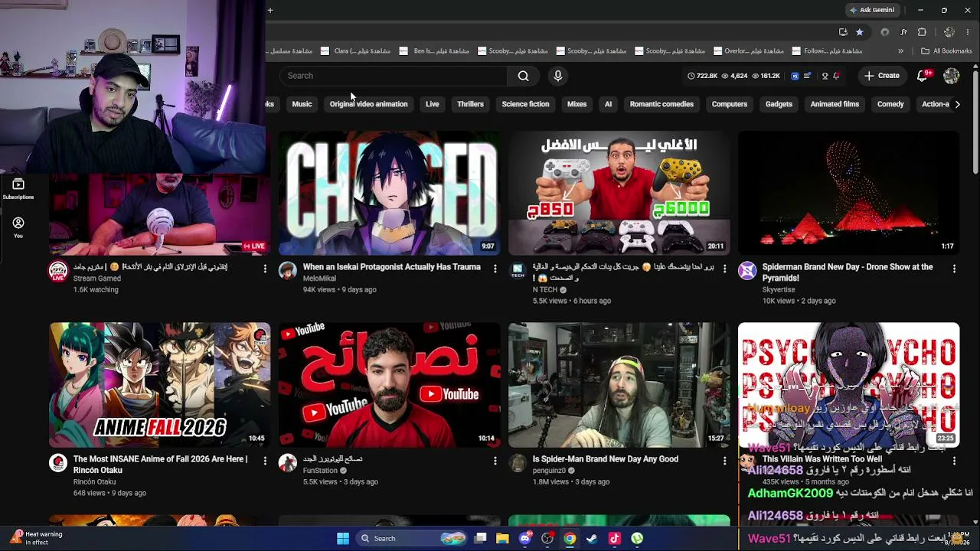Click the trophy icon in stats bar

(x=825, y=76)
